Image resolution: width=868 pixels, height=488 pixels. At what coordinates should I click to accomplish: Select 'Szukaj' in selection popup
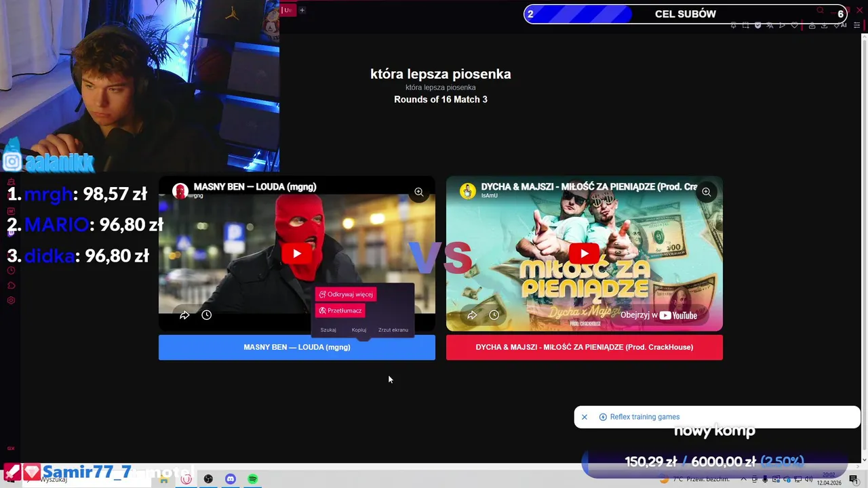328,330
